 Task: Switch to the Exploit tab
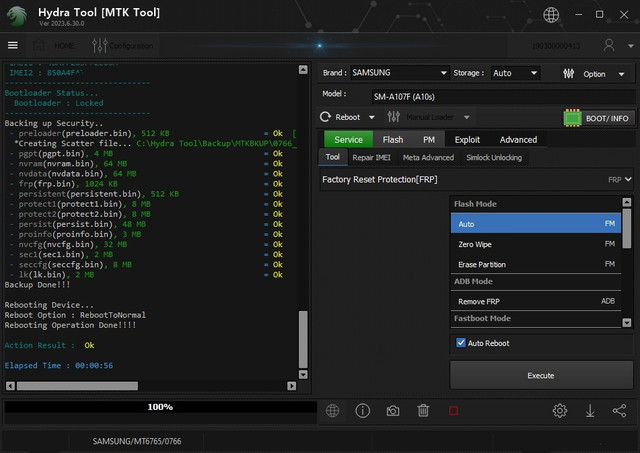(467, 140)
